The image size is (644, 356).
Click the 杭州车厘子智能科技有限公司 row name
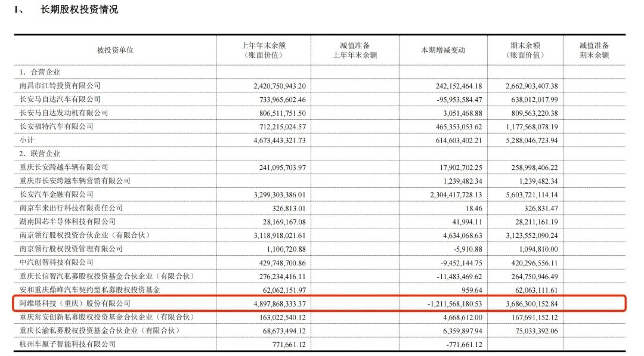pyautogui.click(x=67, y=344)
